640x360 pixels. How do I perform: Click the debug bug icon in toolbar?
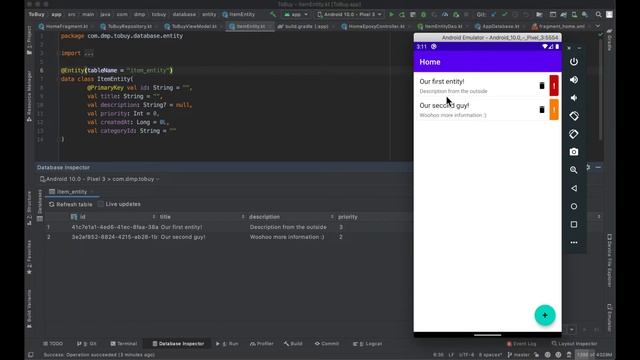(x=423, y=14)
